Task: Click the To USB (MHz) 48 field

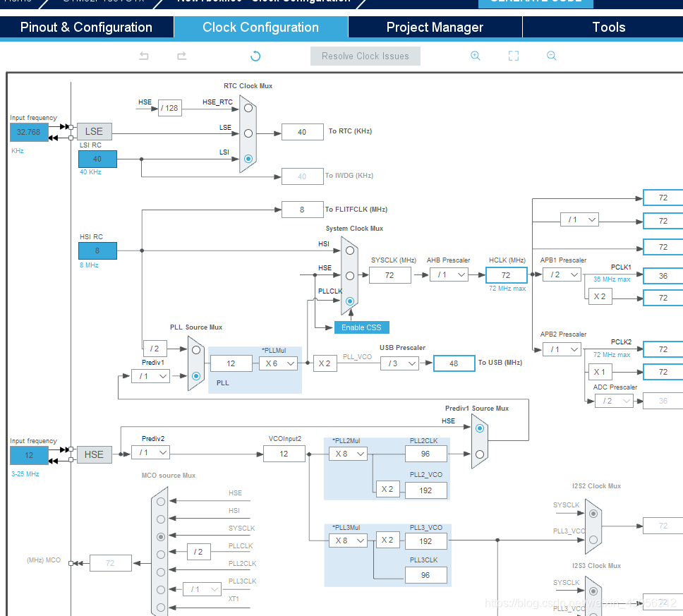Action: pos(454,363)
